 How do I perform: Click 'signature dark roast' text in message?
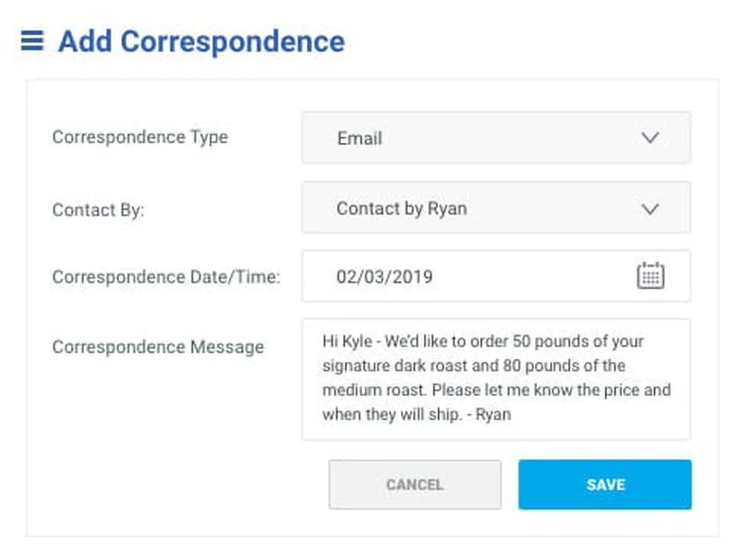[x=394, y=366]
